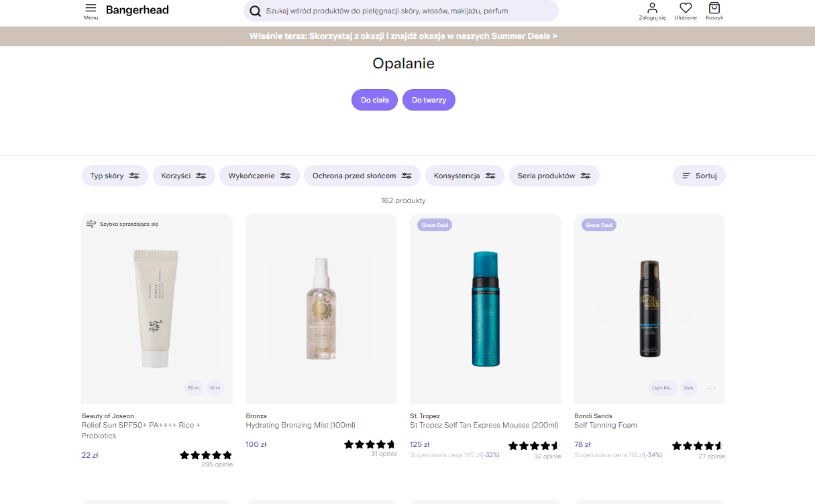The image size is (815, 504).
Task: Click the star rating with 31 opinie
Action: click(370, 444)
